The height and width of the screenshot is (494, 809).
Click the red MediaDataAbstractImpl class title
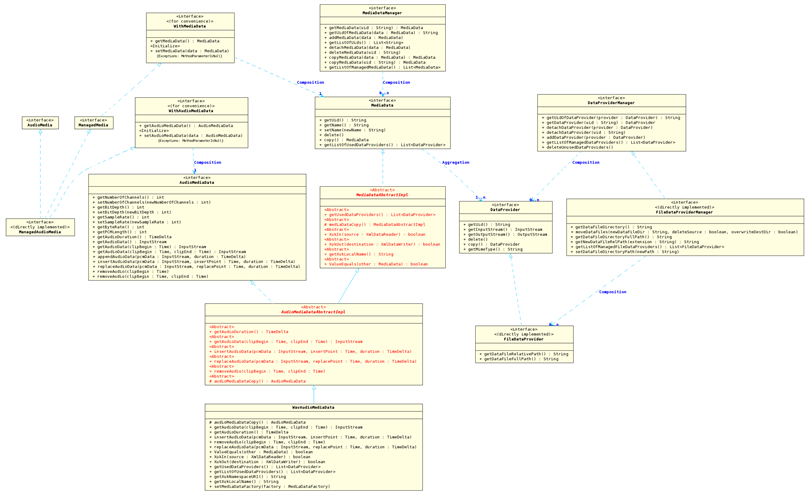point(382,195)
